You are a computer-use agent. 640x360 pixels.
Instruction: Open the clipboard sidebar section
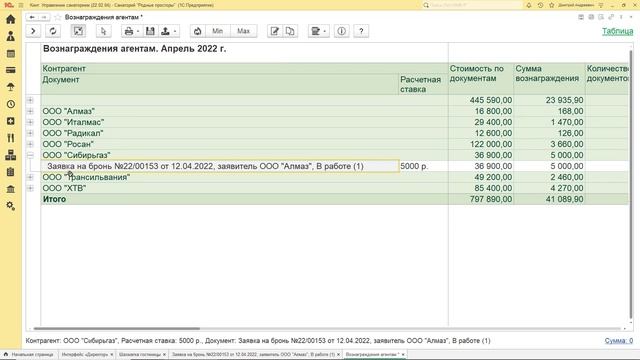coord(11,172)
